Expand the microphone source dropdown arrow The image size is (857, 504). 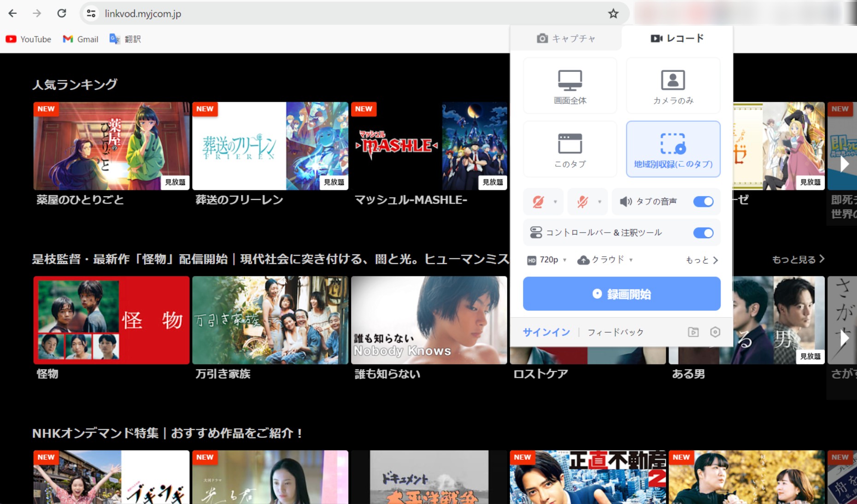(x=599, y=202)
